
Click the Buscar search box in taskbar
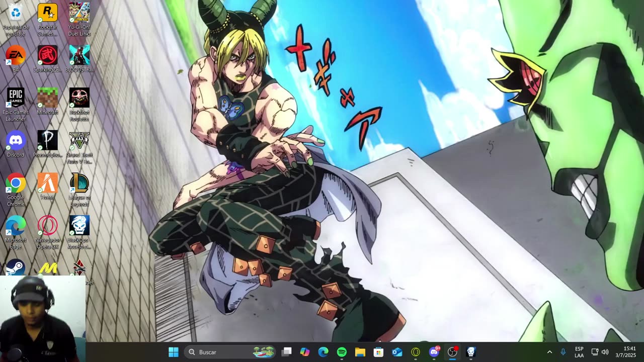(230, 352)
